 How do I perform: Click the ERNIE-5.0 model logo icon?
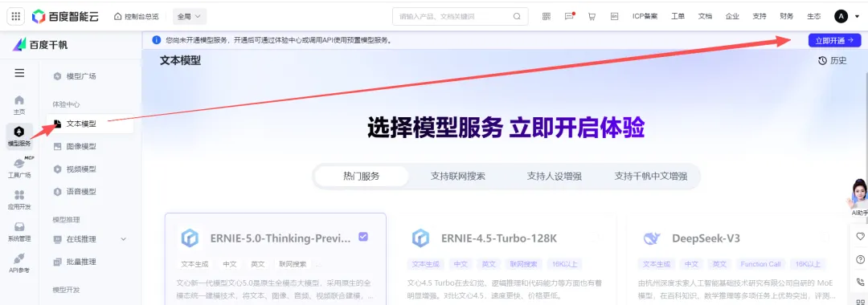coord(190,238)
